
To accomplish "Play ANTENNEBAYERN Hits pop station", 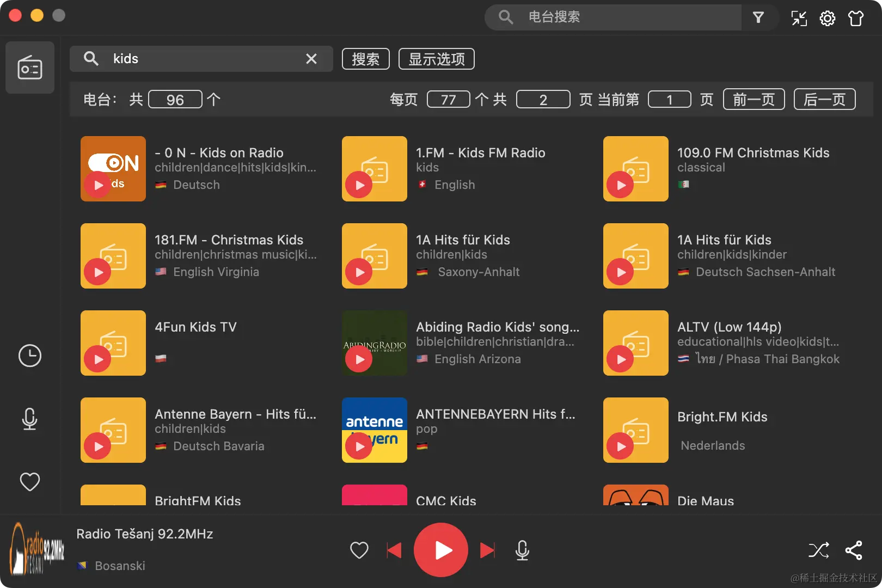I will 359,446.
